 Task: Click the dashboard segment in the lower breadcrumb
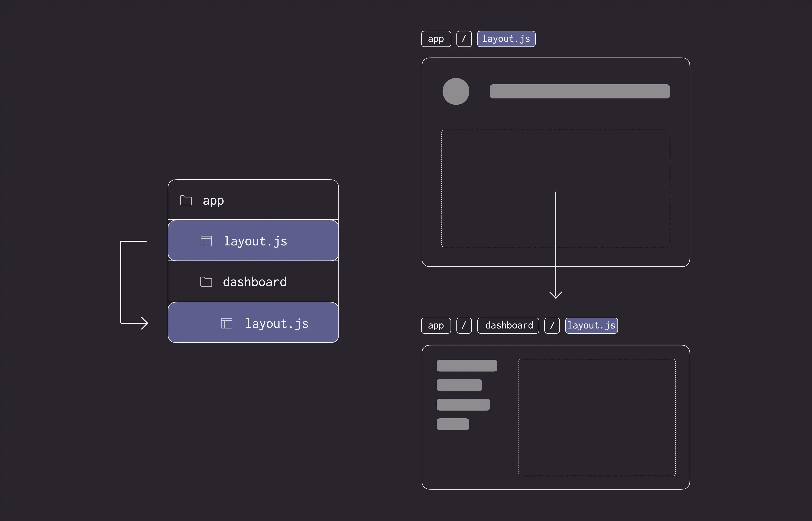[508, 325]
